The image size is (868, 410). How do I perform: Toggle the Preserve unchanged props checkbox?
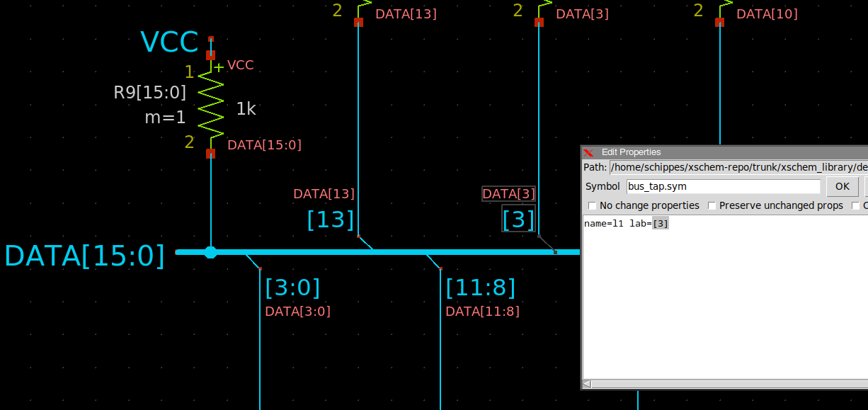[x=712, y=206]
